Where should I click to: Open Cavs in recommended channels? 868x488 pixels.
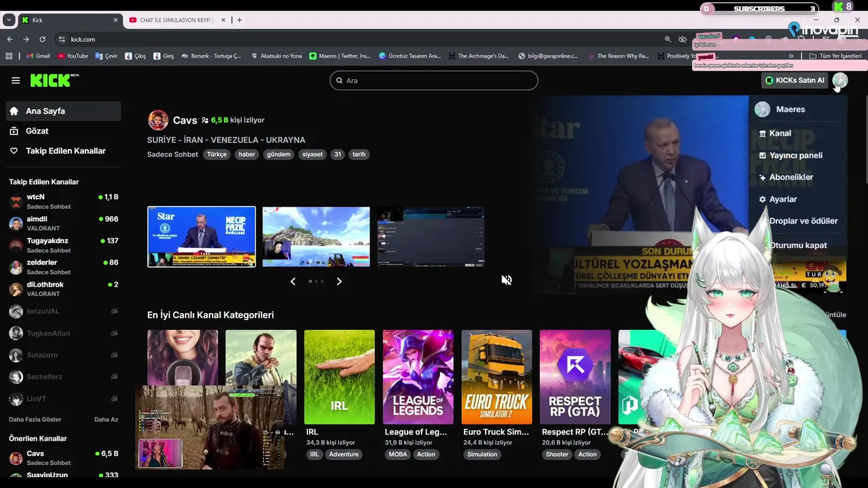(x=64, y=457)
